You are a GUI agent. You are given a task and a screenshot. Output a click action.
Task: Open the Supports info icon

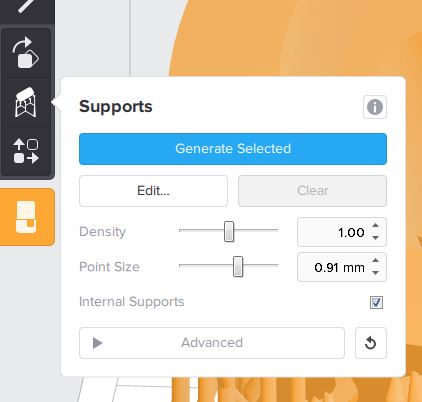click(x=375, y=107)
